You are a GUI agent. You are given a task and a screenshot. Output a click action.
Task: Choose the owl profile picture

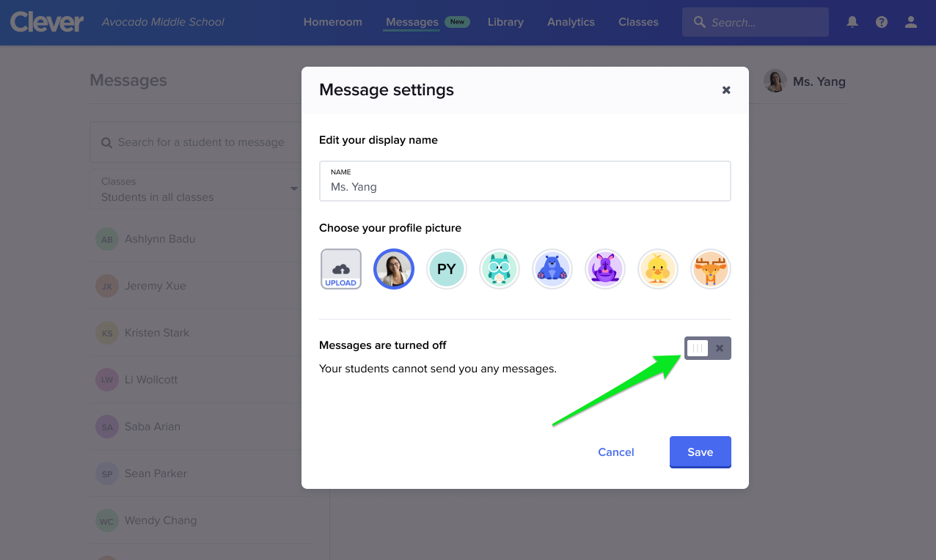click(x=500, y=269)
